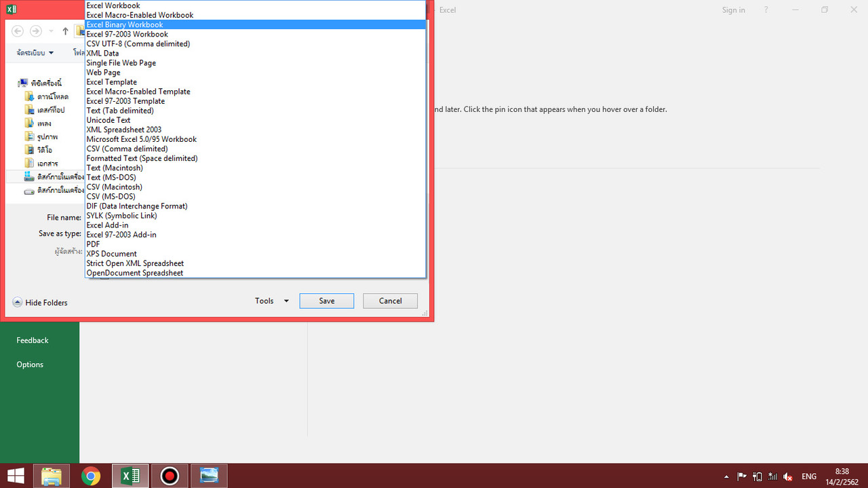Viewport: 868px width, 488px height.
Task: Open the Photos app taskbar icon
Action: coord(209,476)
